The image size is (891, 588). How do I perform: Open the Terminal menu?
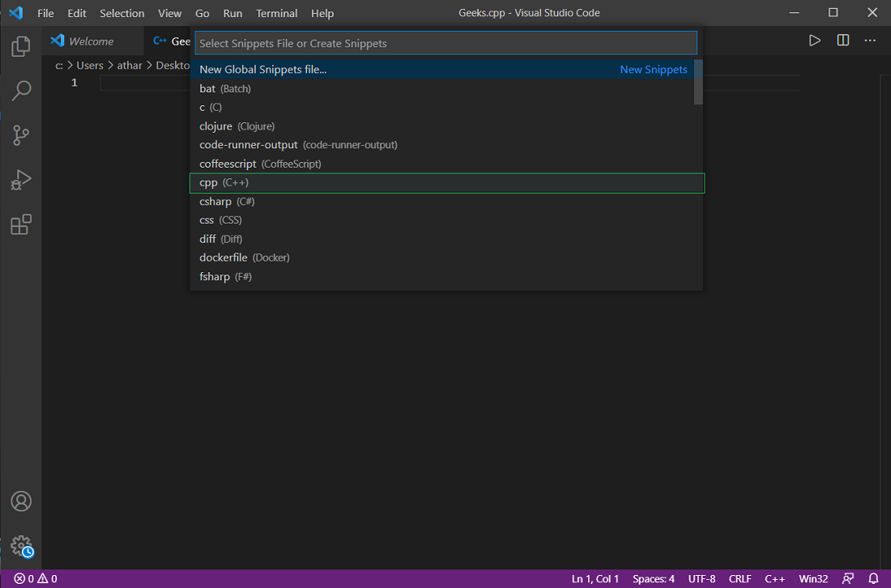277,13
